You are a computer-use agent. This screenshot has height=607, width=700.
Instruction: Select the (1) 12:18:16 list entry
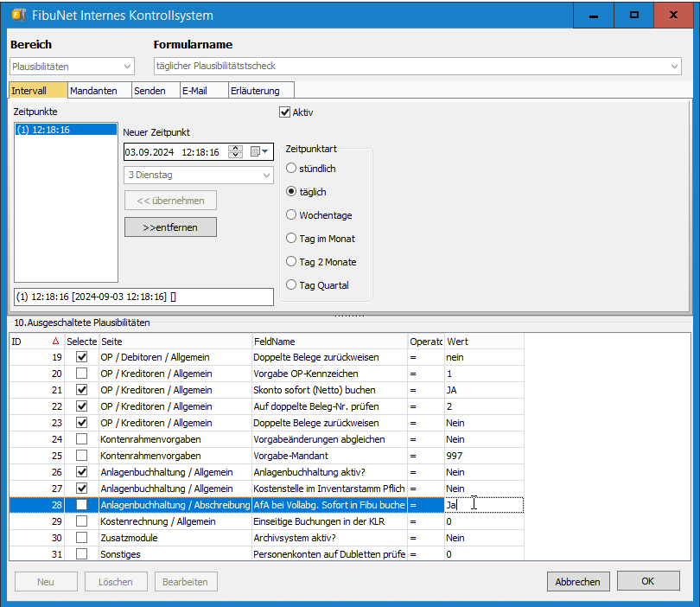click(x=66, y=130)
